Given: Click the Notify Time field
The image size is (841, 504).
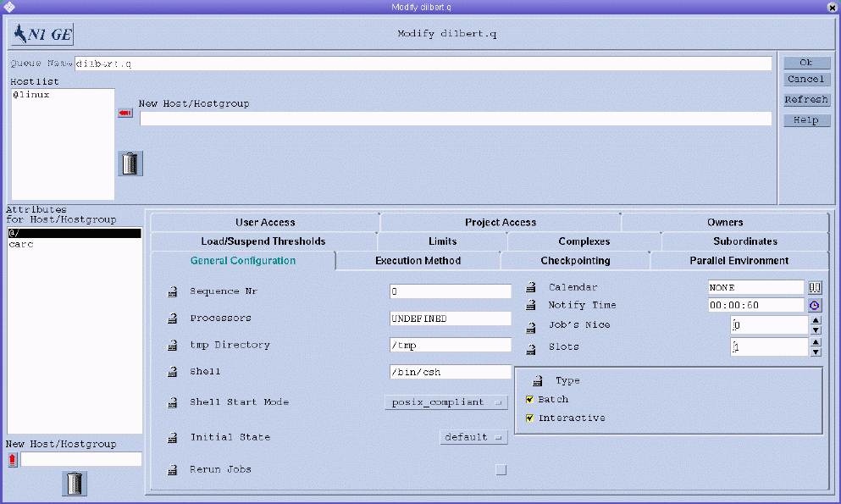Looking at the screenshot, I should pyautogui.click(x=756, y=305).
